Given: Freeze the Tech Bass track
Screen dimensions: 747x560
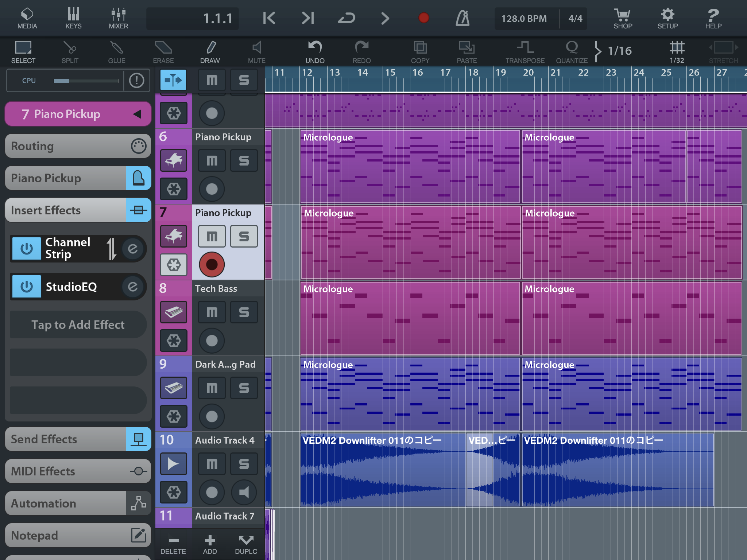Looking at the screenshot, I should [x=173, y=341].
